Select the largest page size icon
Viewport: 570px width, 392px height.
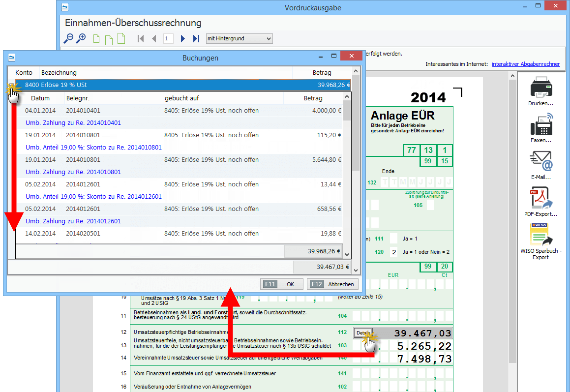[120, 38]
